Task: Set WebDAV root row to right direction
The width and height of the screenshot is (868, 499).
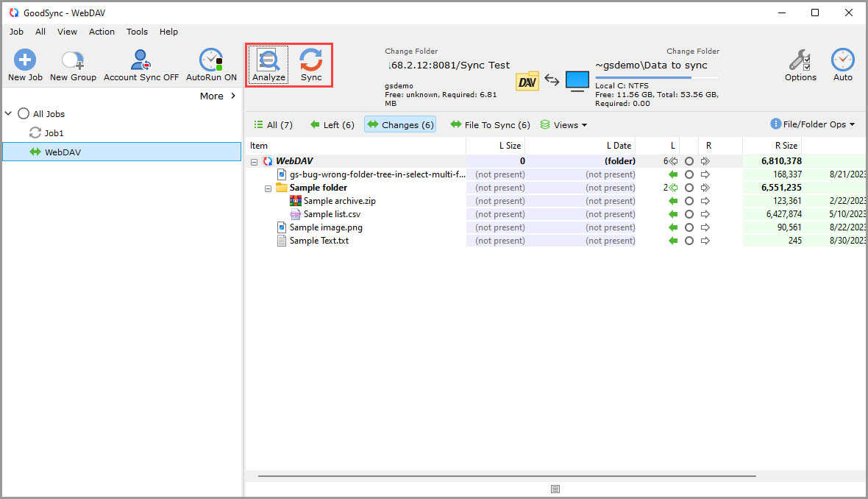Action: tap(705, 161)
